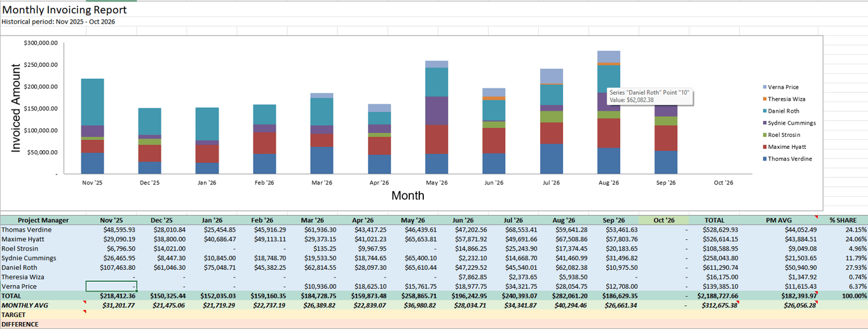Select the Sydnie Cummings legend entry
The height and width of the screenshot is (329, 868).
[x=789, y=123]
